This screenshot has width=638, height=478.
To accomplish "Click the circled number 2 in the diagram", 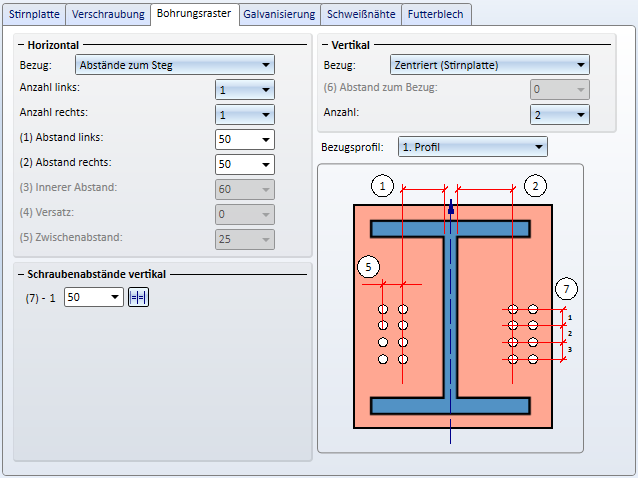I will pyautogui.click(x=535, y=186).
